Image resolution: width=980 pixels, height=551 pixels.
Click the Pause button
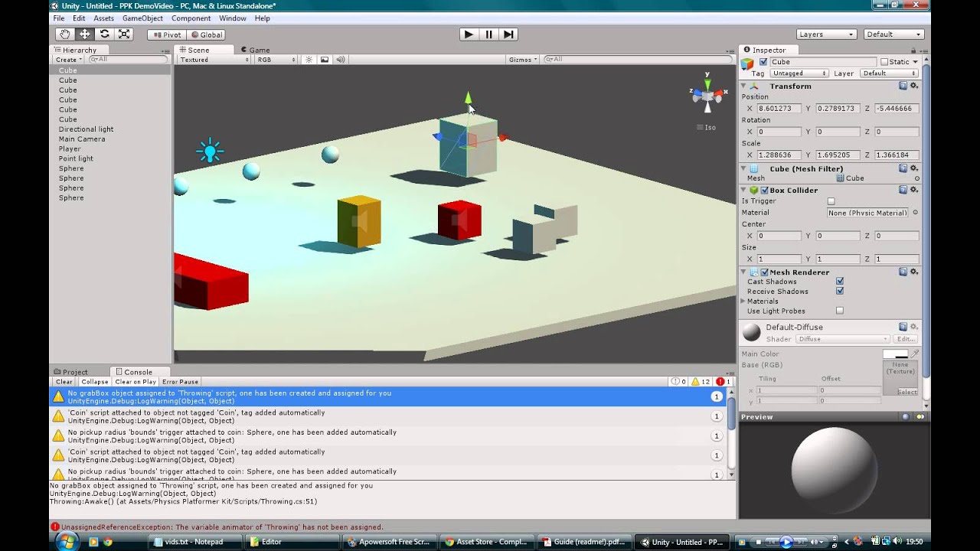pyautogui.click(x=488, y=34)
